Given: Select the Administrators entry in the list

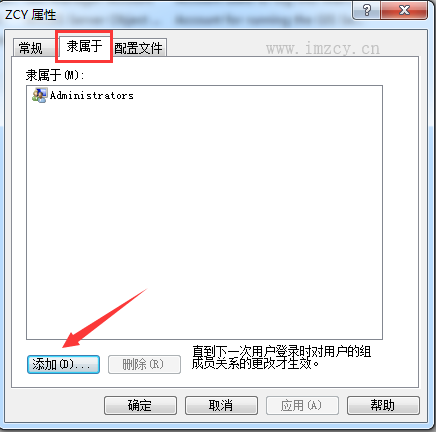Looking at the screenshot, I should (x=83, y=95).
